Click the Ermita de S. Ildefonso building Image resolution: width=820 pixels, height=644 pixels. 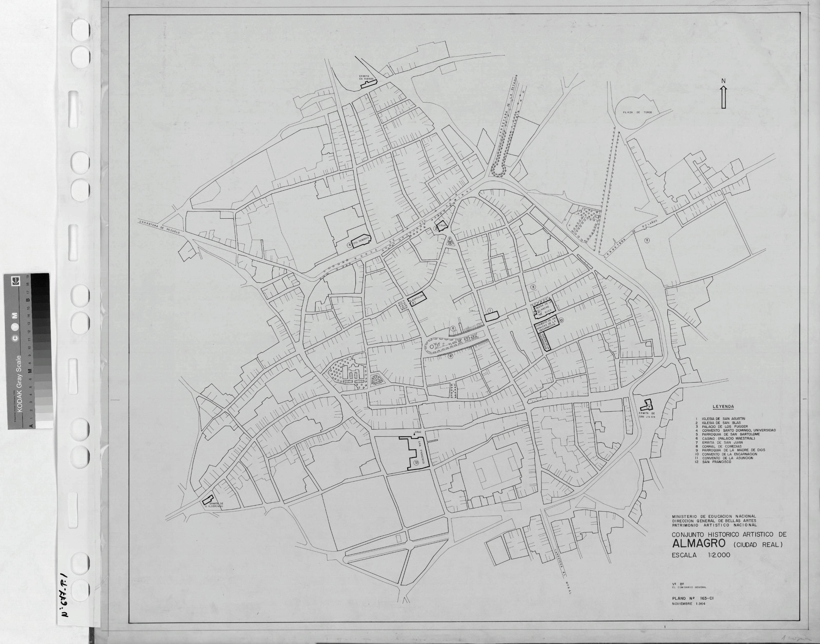point(208,500)
